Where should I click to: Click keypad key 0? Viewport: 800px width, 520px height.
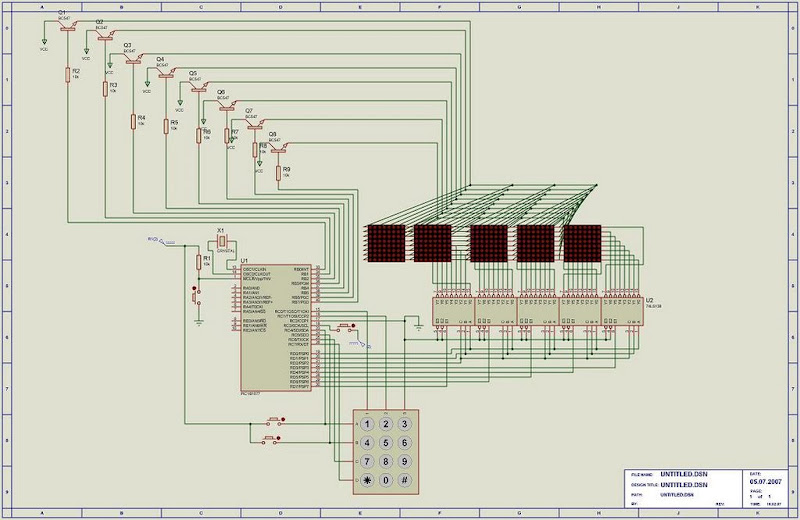tap(386, 480)
